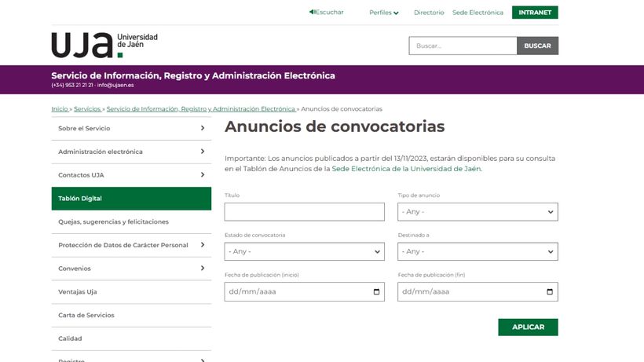Expand the Contactos UJA arrow
This screenshot has width=644, height=362.
click(x=202, y=175)
